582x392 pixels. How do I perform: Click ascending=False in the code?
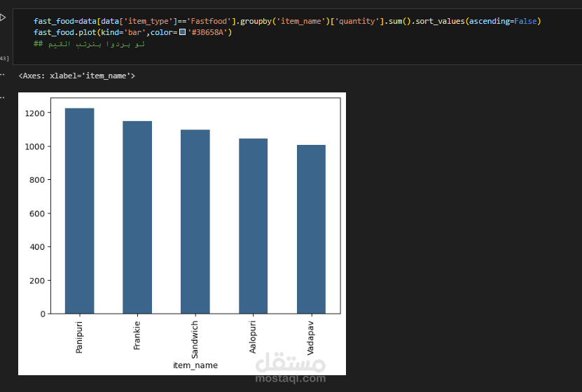(x=503, y=21)
